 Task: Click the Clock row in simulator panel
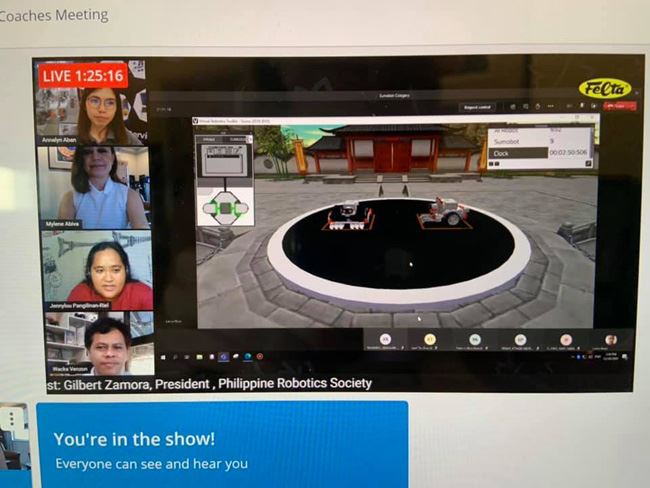click(x=540, y=153)
